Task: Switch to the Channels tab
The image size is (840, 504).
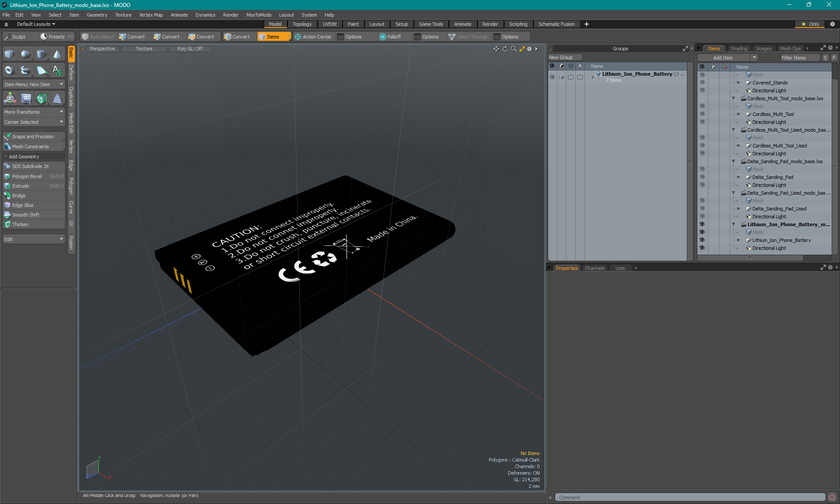Action: [595, 268]
